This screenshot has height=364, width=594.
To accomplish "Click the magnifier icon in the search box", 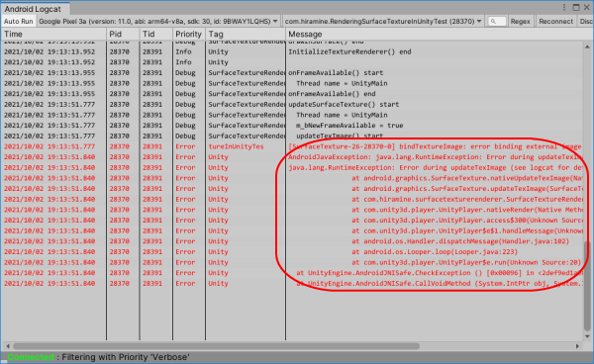I will coord(493,22).
